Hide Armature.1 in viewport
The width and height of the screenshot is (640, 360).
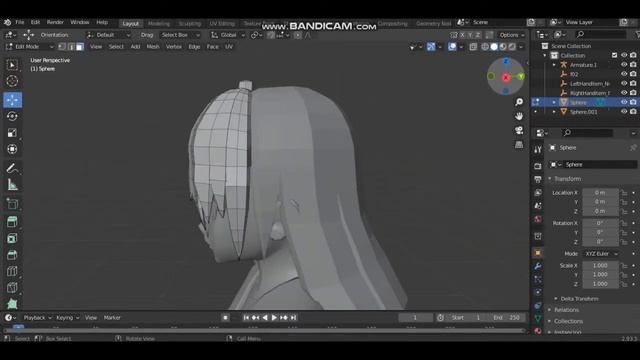point(624,64)
